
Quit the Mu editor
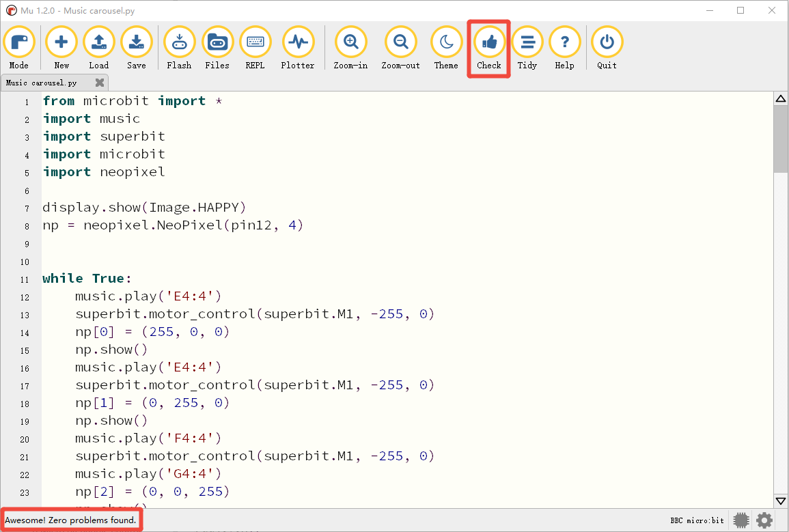click(x=607, y=48)
